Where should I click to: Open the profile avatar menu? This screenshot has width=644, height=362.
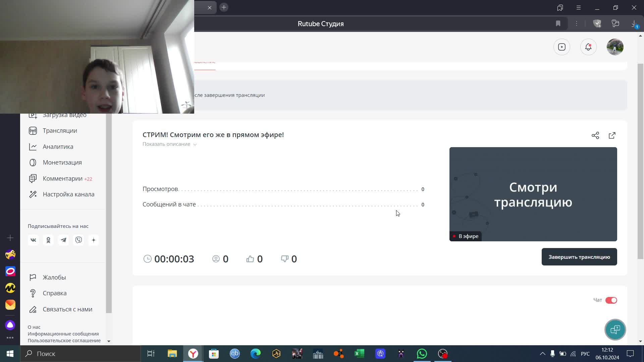pyautogui.click(x=615, y=47)
